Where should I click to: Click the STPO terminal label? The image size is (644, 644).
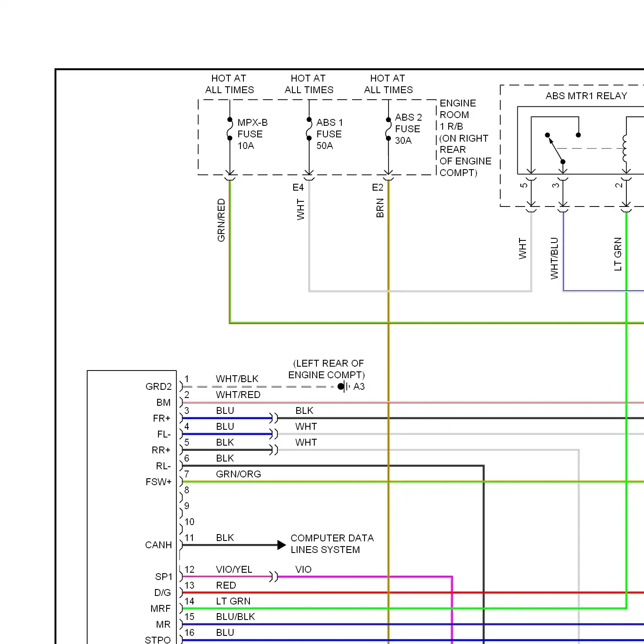click(158, 640)
